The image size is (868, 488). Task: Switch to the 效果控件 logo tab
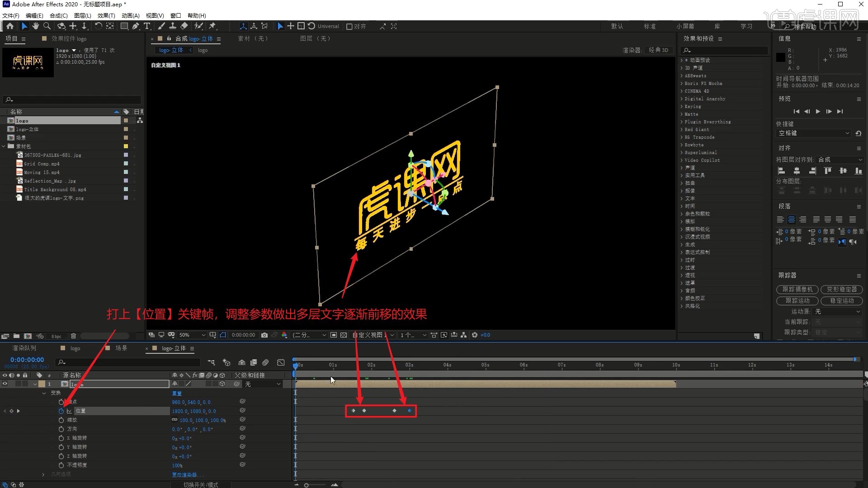click(69, 39)
